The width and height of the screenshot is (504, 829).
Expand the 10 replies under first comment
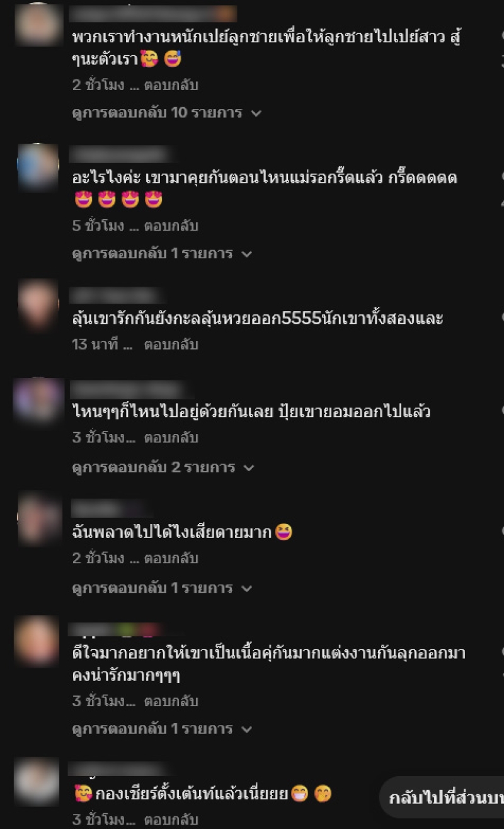tap(167, 113)
